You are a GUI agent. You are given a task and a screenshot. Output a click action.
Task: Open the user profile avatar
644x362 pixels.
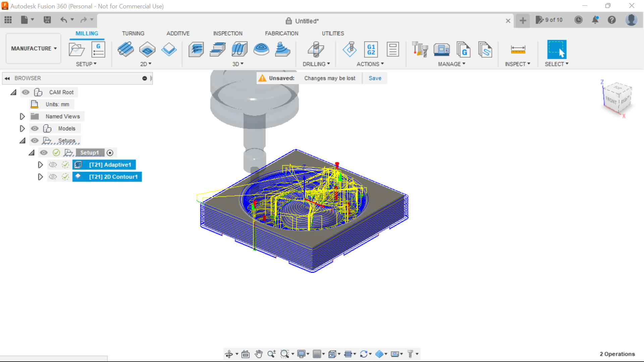click(x=631, y=20)
